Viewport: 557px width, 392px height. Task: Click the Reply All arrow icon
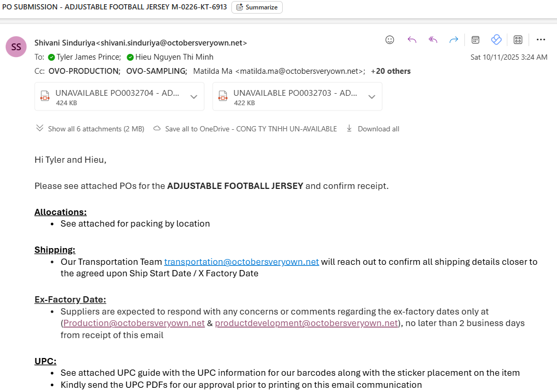(x=433, y=40)
